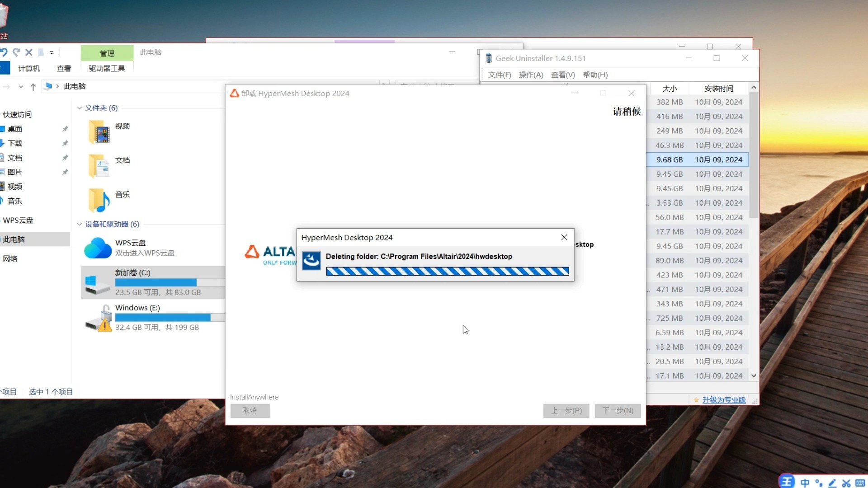Open the 查看 ribbon tab in Explorer
868x488 pixels.
click(x=64, y=68)
